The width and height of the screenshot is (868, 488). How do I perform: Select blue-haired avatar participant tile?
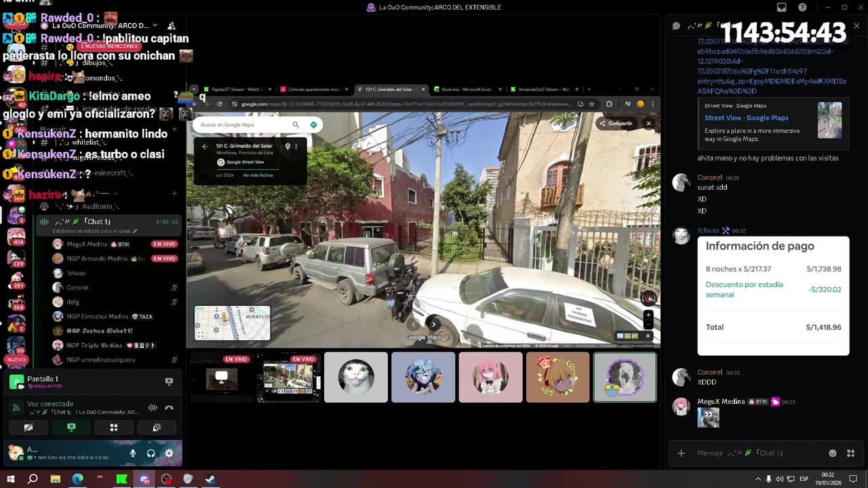click(423, 378)
